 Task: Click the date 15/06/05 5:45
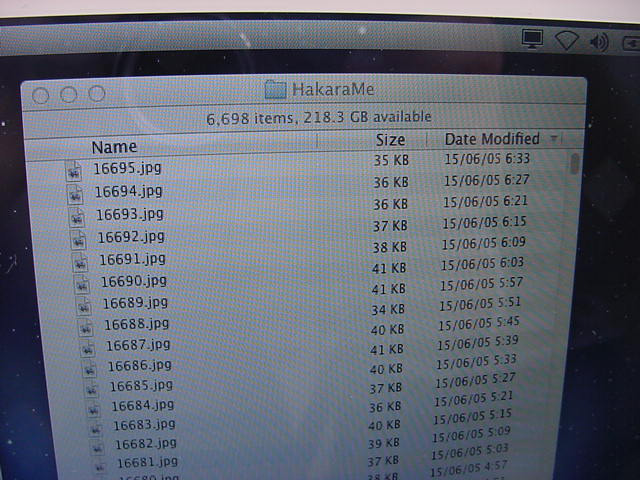point(479,323)
